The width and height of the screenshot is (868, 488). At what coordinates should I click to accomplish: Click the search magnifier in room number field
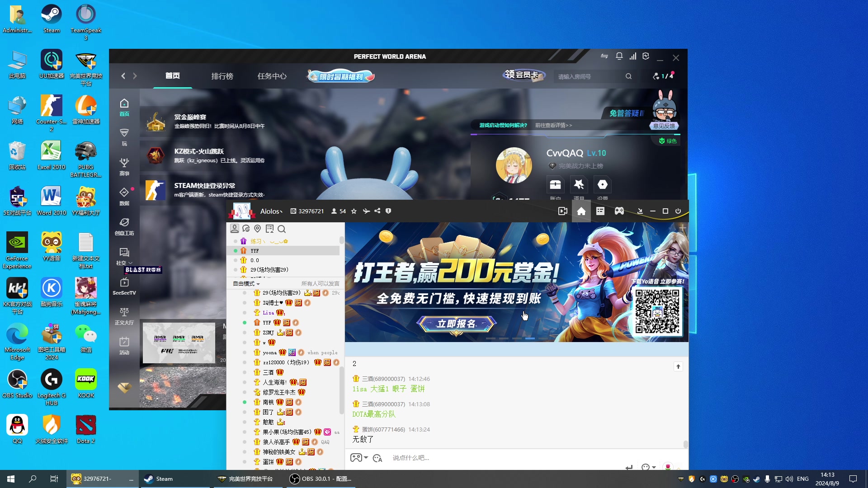click(628, 76)
